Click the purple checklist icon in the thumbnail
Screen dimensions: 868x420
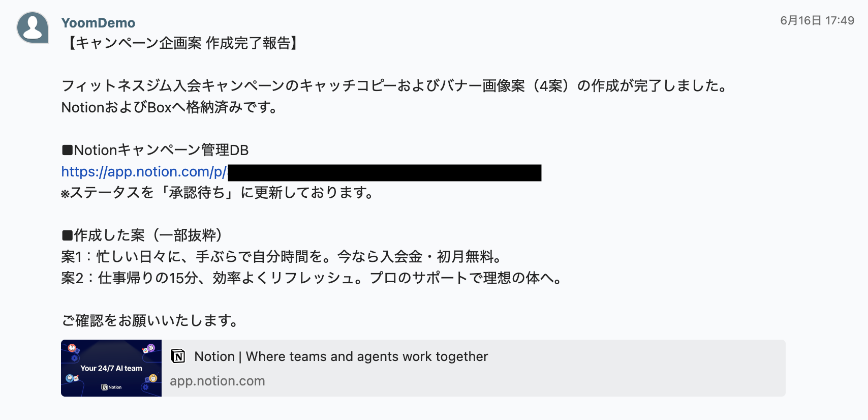click(x=151, y=348)
